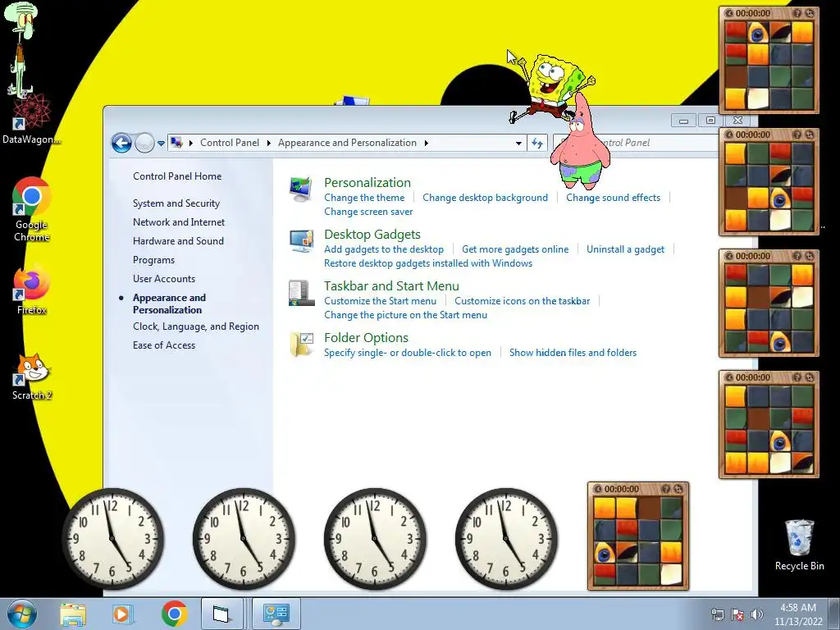The width and height of the screenshot is (840, 630).
Task: Click the network icon in system tray
Action: pyautogui.click(x=717, y=615)
